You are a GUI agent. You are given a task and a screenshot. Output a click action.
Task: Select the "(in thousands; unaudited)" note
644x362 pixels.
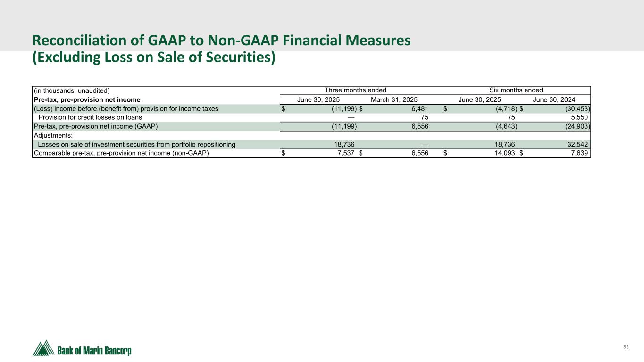(x=71, y=90)
